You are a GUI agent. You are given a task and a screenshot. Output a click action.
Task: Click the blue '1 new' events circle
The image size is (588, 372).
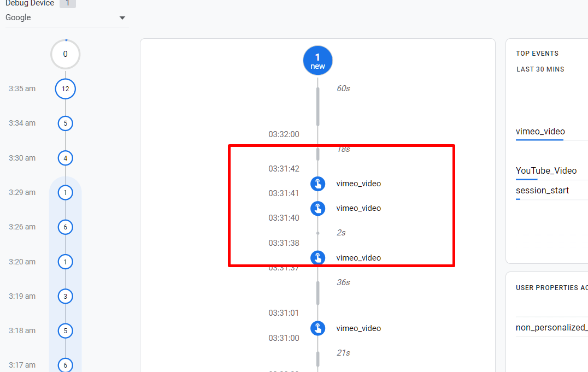317,61
